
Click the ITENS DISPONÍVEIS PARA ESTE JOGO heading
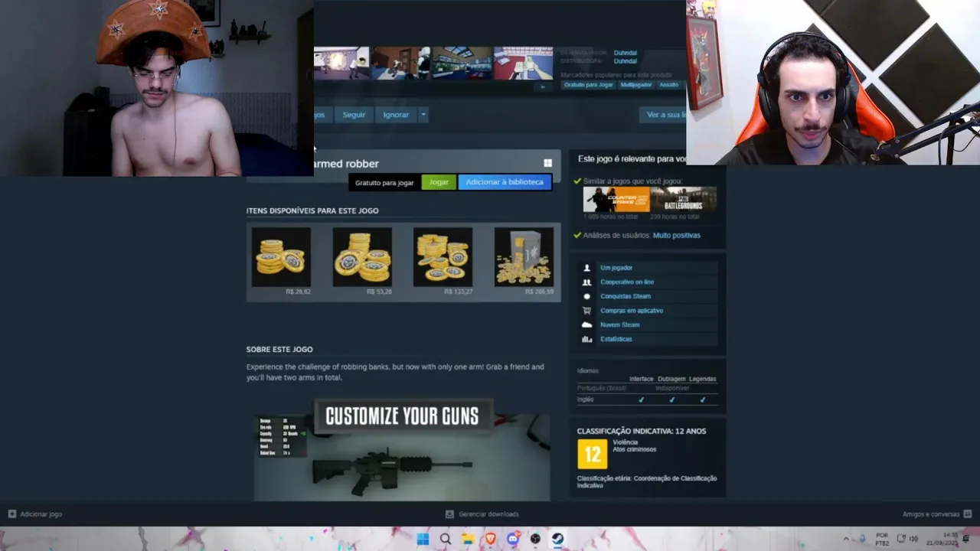tap(312, 210)
